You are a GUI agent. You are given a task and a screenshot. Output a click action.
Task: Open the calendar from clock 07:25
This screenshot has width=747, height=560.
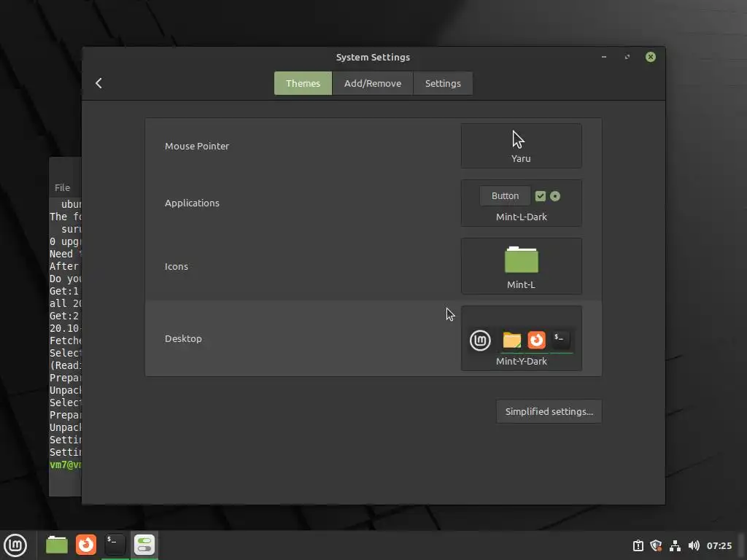point(719,545)
